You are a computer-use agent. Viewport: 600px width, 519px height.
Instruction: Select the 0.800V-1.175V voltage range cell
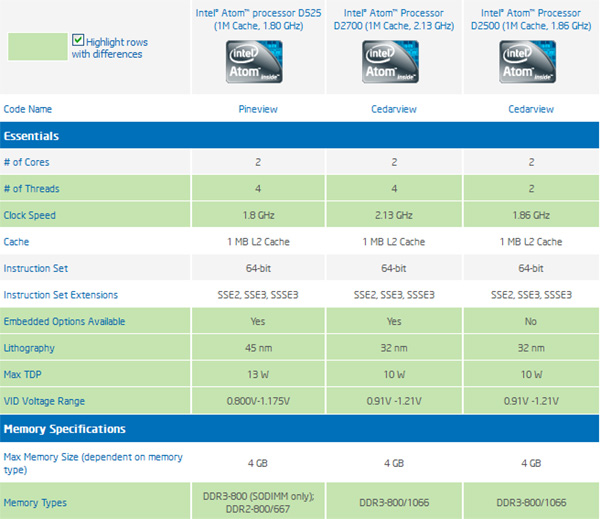258,401
